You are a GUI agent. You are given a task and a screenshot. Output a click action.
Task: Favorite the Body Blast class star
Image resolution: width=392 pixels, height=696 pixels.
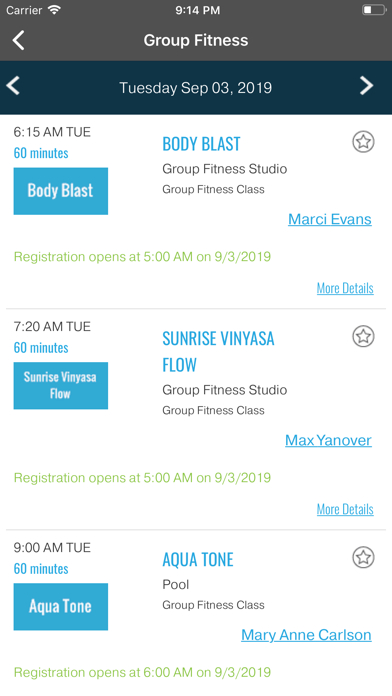click(x=364, y=142)
